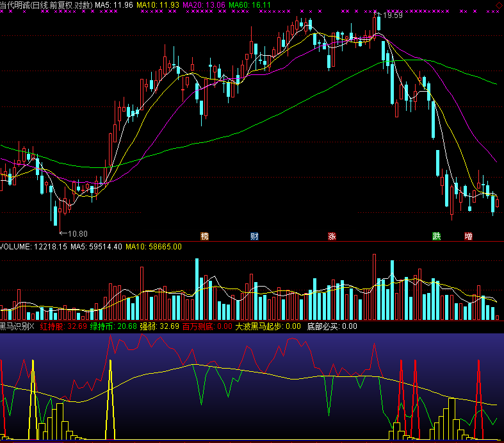Viewport: 504px width, 443px height.
Task: Select the magenta MA20: 13.06 label
Action: 204,5
